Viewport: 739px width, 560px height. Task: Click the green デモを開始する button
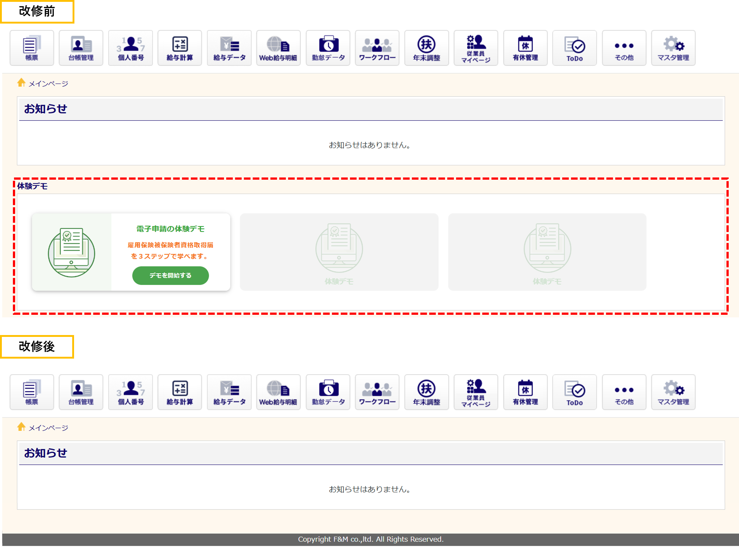coord(171,275)
